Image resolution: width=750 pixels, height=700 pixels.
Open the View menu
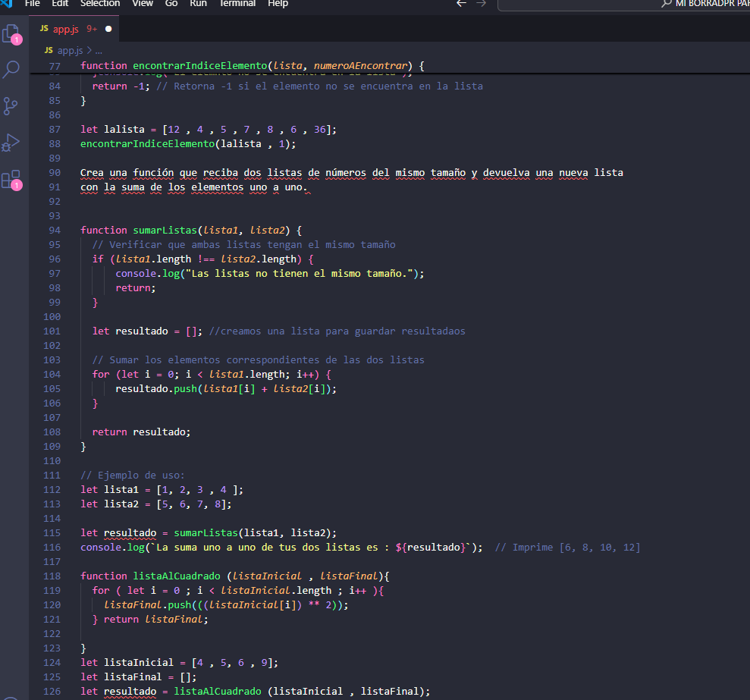tap(143, 3)
